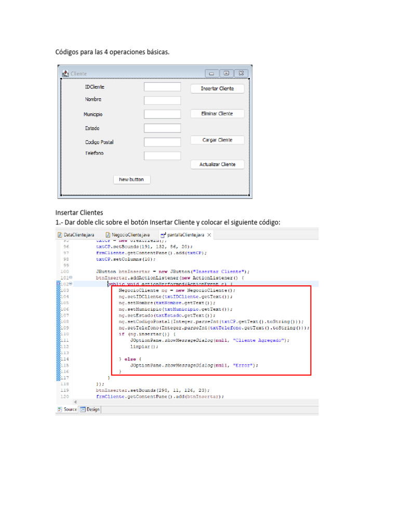This screenshot has height=532, width=399.
Task: Collapse the code fold at line 101
Action: tap(71, 277)
